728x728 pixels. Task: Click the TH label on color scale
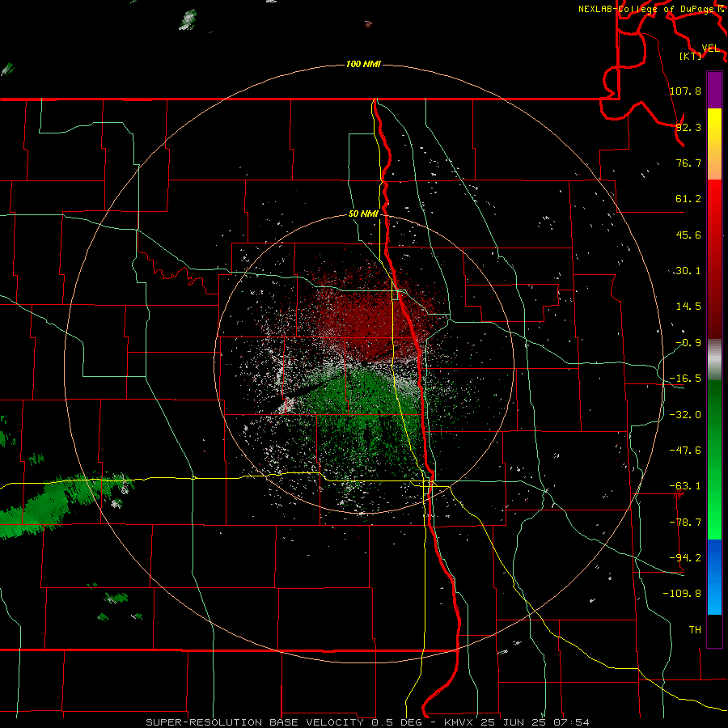pos(695,630)
